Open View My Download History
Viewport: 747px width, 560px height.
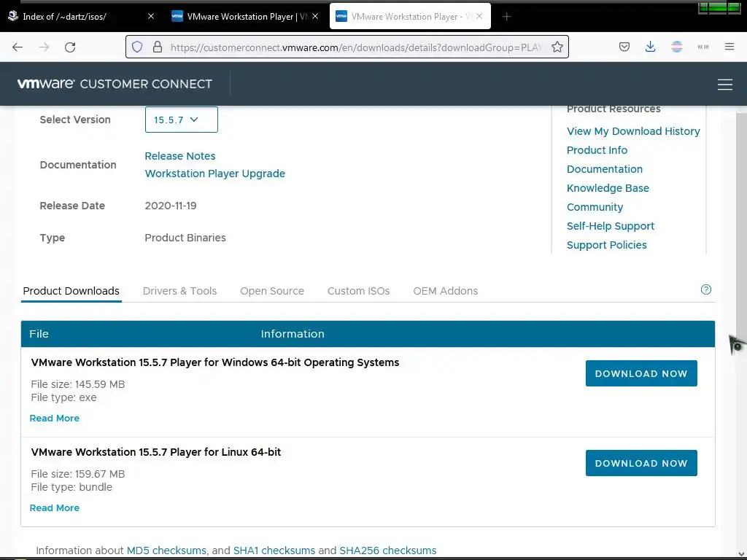(633, 131)
